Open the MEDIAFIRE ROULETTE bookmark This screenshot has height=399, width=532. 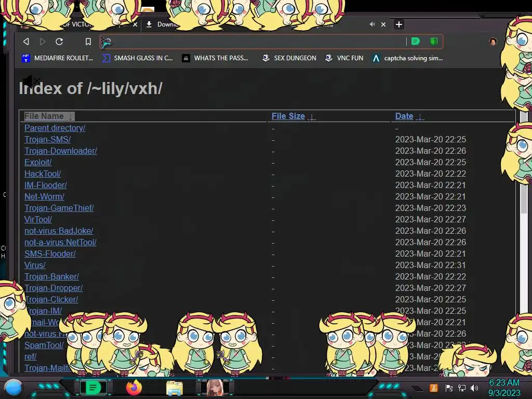(x=57, y=58)
